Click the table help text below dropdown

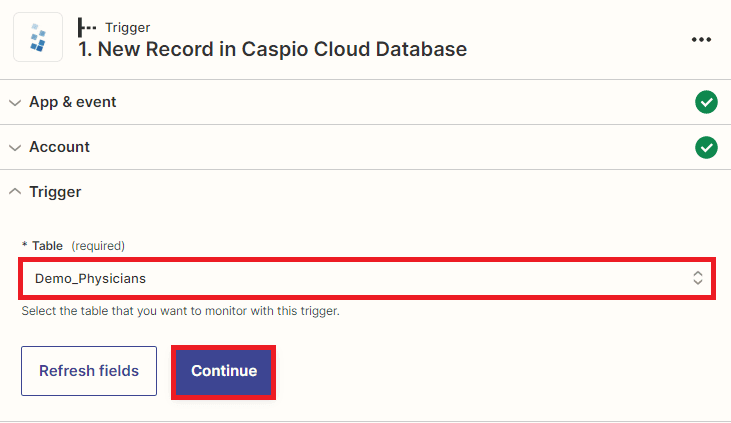180,311
